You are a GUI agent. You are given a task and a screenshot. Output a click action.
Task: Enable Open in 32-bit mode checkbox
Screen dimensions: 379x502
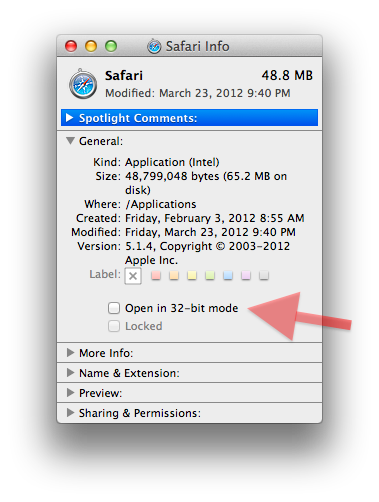click(x=114, y=308)
